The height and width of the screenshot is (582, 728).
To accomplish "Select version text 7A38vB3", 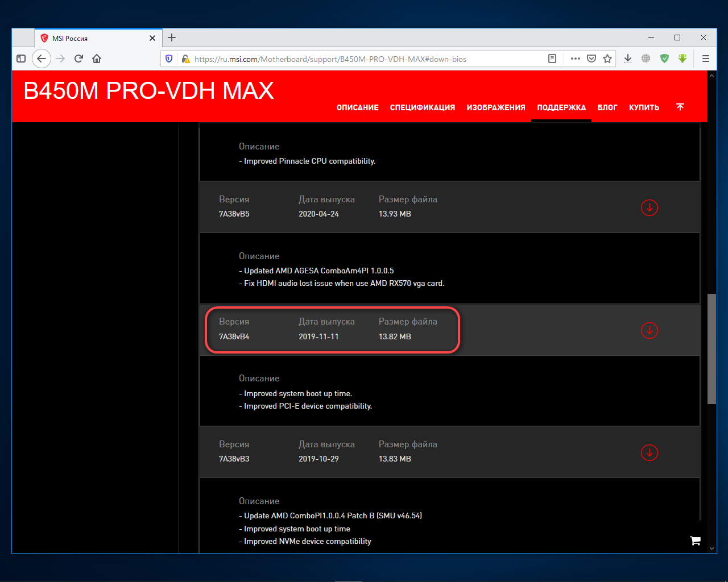I will click(234, 459).
